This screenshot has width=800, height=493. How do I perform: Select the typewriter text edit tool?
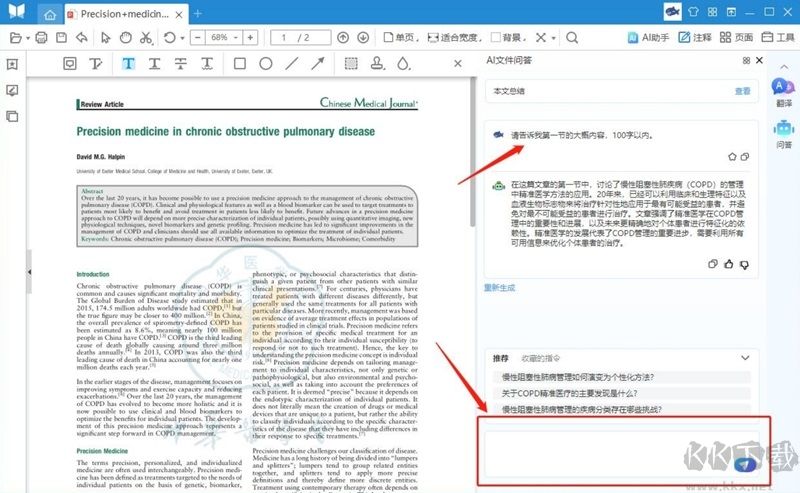pyautogui.click(x=95, y=63)
